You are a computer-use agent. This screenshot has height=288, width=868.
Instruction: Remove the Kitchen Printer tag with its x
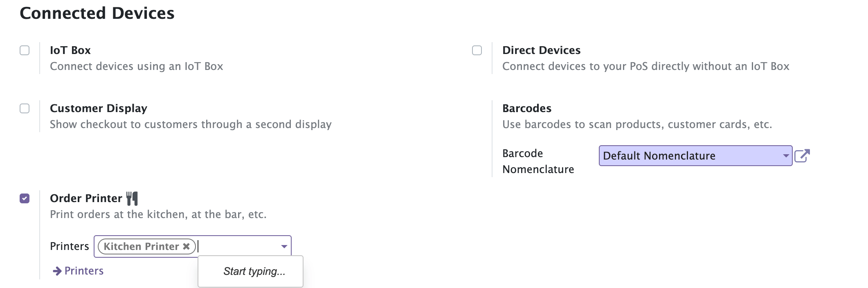click(x=187, y=246)
